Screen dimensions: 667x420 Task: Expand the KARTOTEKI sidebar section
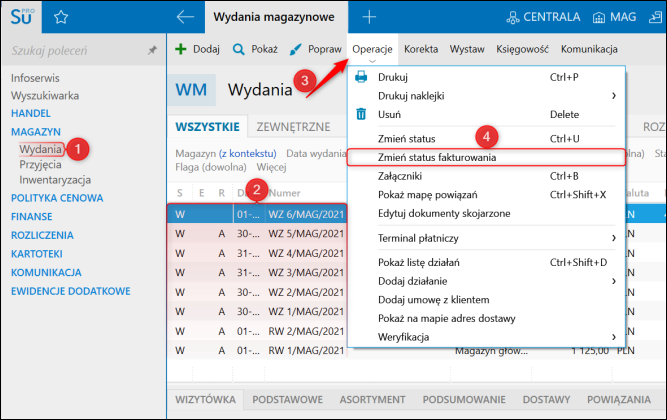(x=37, y=254)
